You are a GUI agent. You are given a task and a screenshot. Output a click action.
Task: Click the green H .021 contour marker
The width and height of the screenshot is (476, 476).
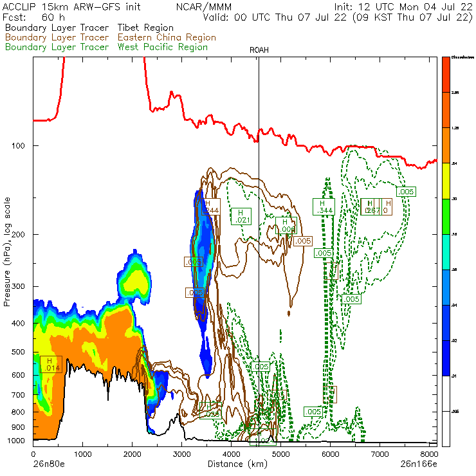coord(241,215)
